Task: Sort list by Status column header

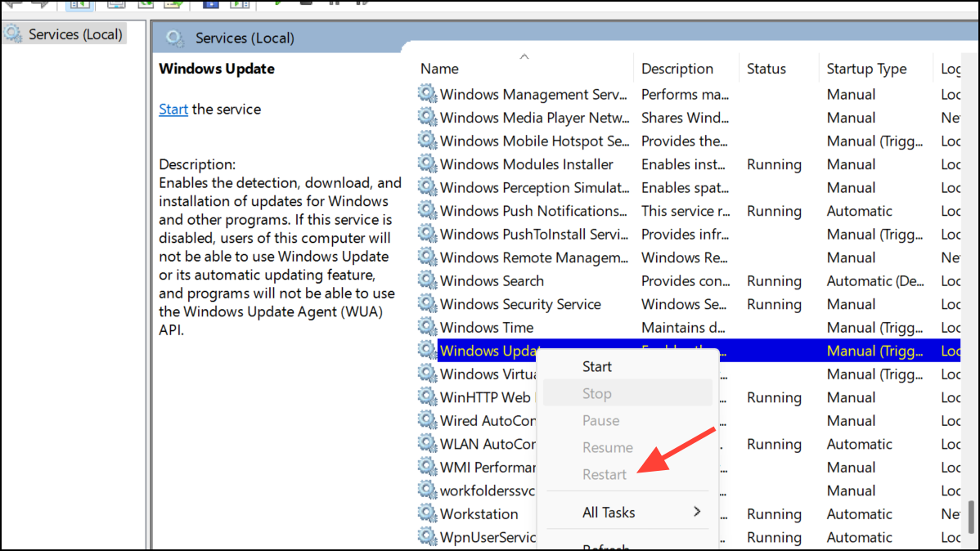Action: click(x=778, y=68)
